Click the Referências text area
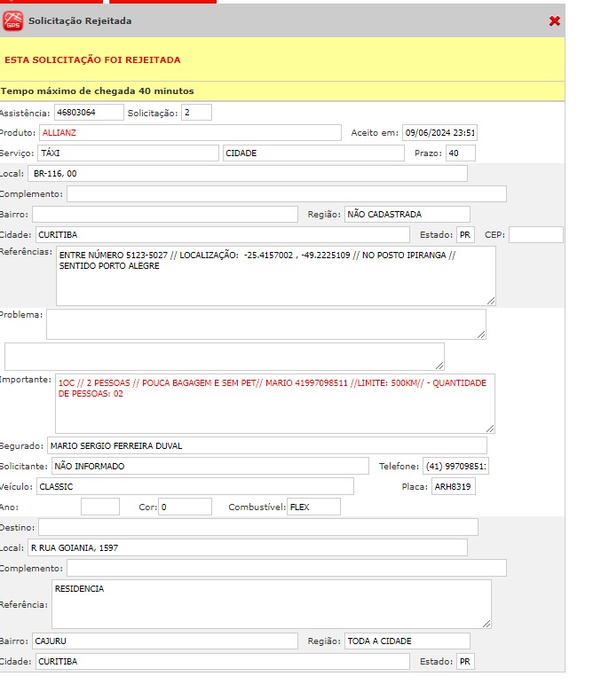The width and height of the screenshot is (609, 700). point(276,276)
